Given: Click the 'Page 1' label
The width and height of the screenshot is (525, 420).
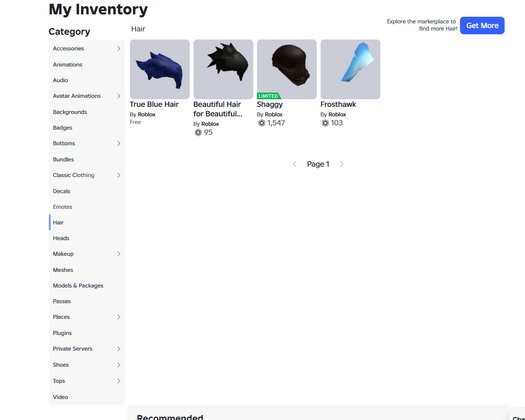Looking at the screenshot, I should 318,164.
